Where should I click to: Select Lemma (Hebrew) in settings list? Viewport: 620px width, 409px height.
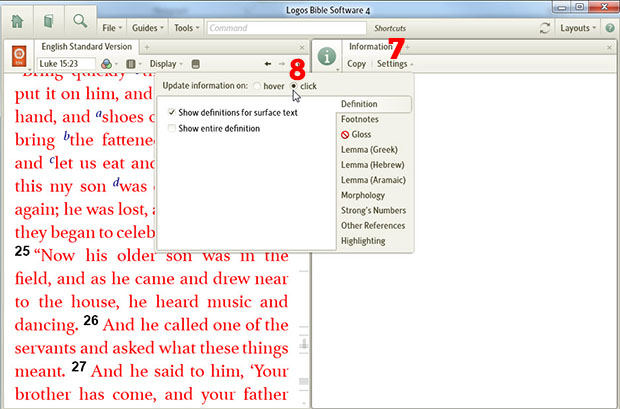(x=372, y=165)
